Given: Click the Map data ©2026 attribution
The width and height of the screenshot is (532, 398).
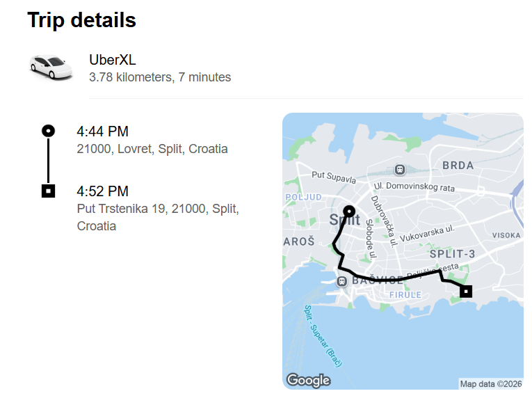Looking at the screenshot, I should (491, 383).
